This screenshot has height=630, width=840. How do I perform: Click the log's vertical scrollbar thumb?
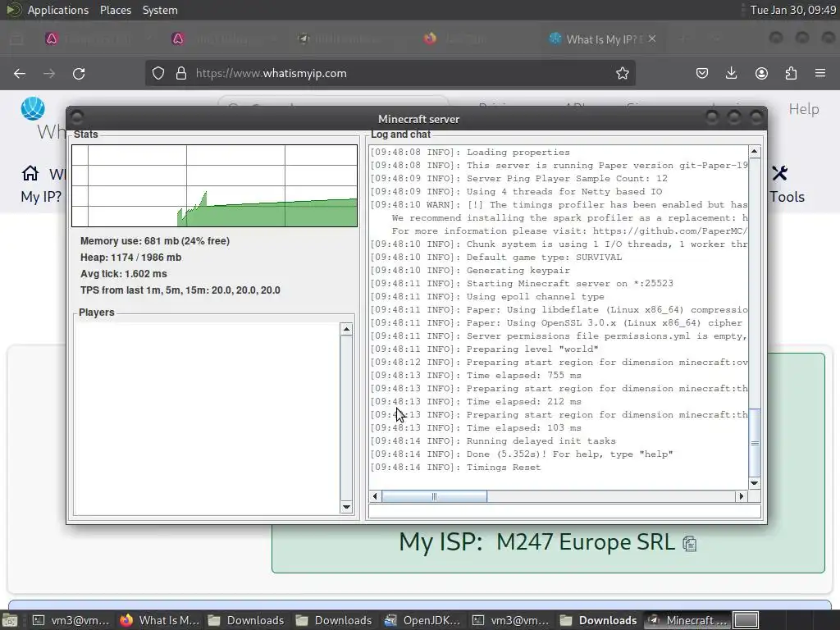tap(755, 442)
